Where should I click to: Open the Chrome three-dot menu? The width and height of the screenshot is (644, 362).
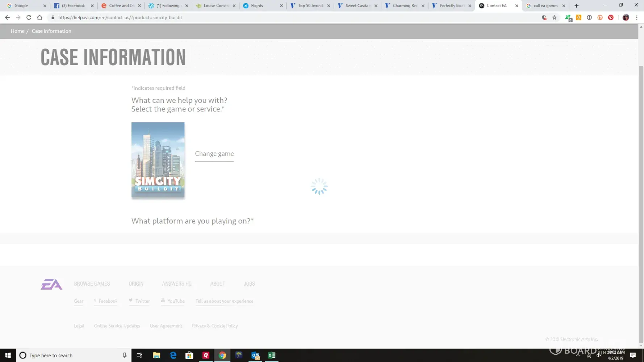pyautogui.click(x=637, y=17)
